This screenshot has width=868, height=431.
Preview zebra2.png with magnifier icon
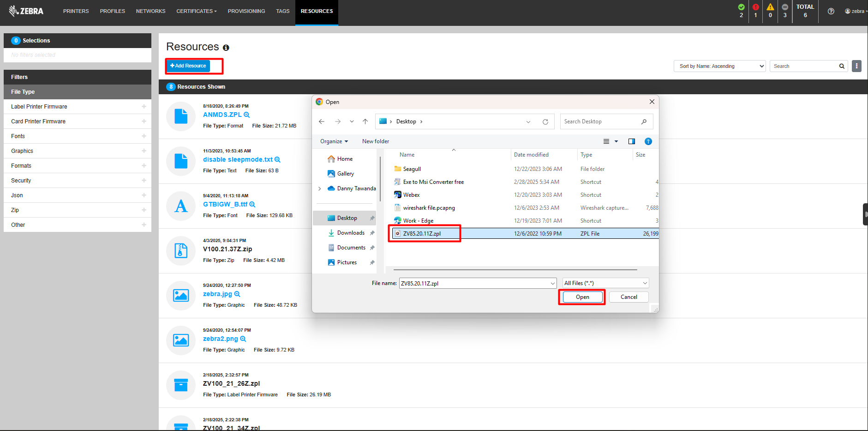tap(243, 339)
